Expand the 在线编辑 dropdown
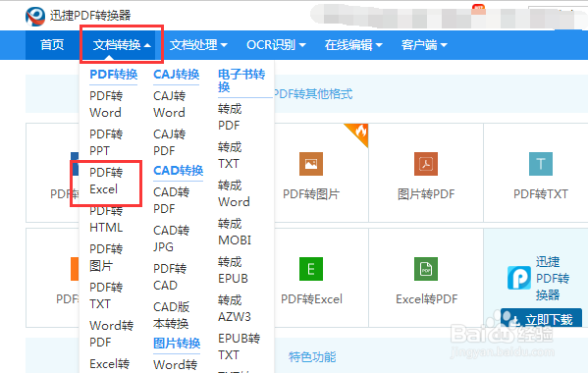Image resolution: width=588 pixels, height=373 pixels. [352, 45]
